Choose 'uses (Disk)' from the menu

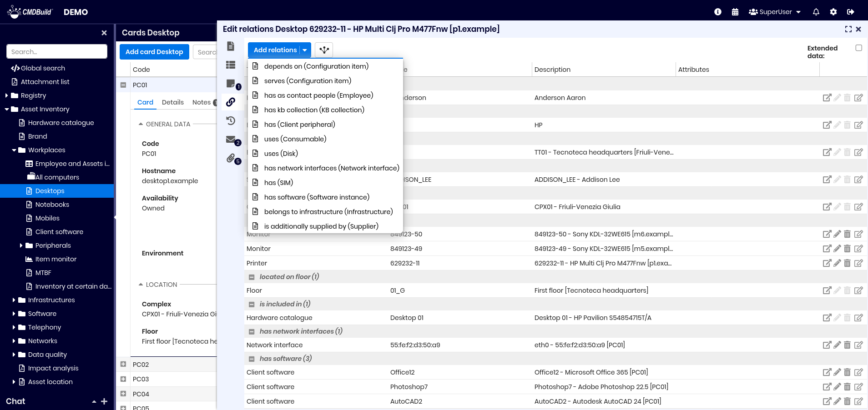(x=281, y=154)
